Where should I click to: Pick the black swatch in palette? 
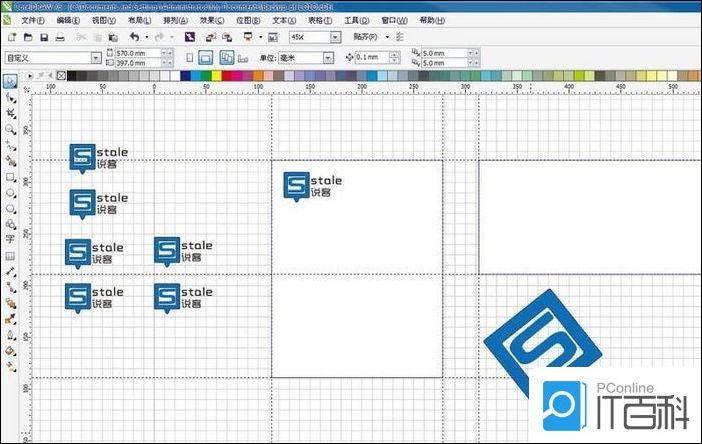pos(72,76)
